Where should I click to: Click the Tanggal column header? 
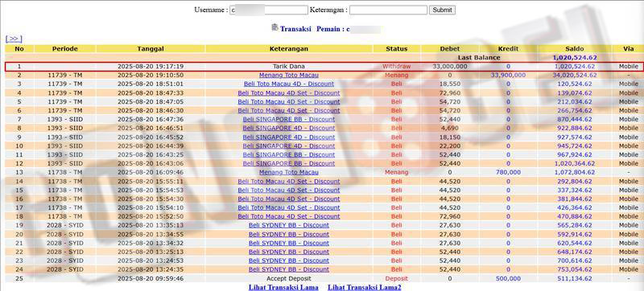[x=151, y=49]
